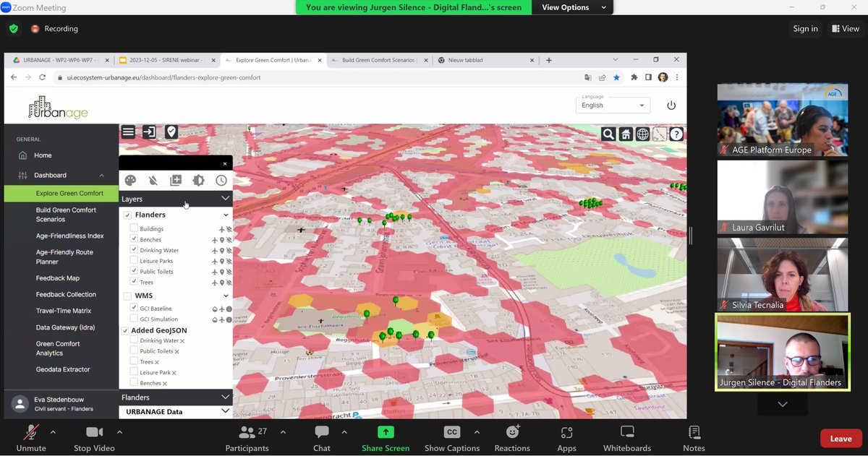Open the map search magnifier tool
Viewport: 868px width, 456px height.
coord(608,134)
